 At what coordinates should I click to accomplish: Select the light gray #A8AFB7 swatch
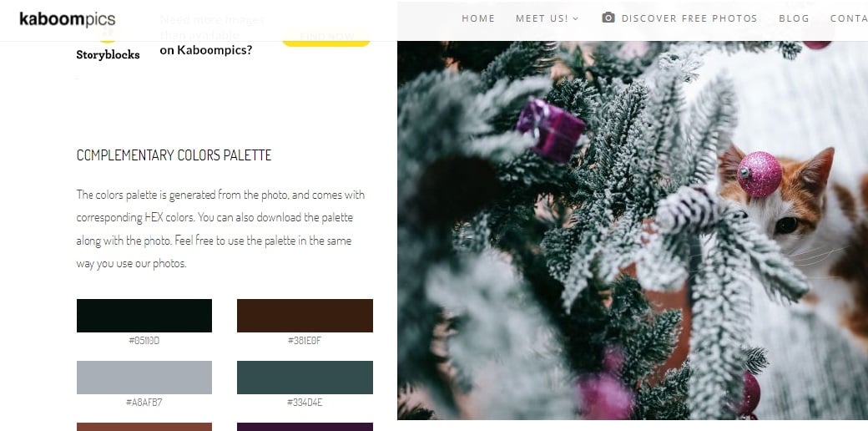tap(144, 378)
